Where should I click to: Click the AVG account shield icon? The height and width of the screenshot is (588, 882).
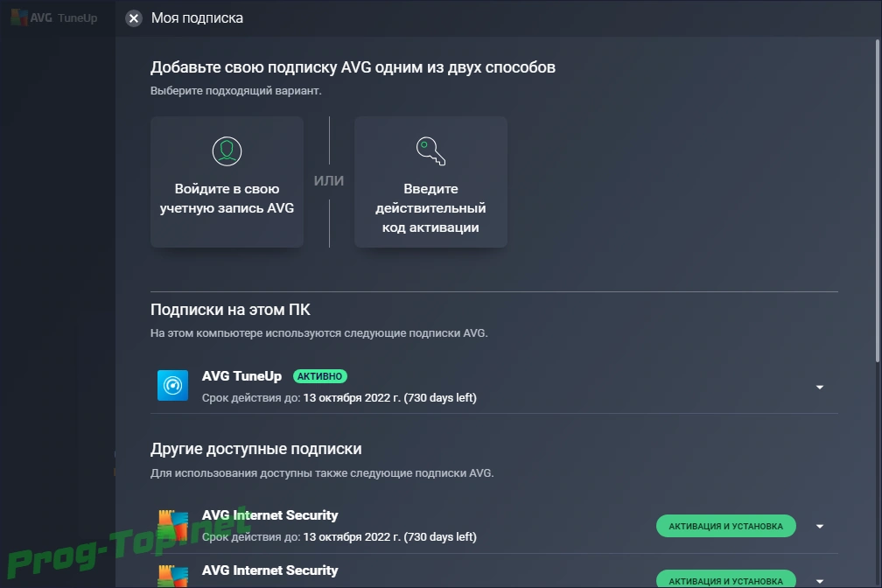[227, 151]
